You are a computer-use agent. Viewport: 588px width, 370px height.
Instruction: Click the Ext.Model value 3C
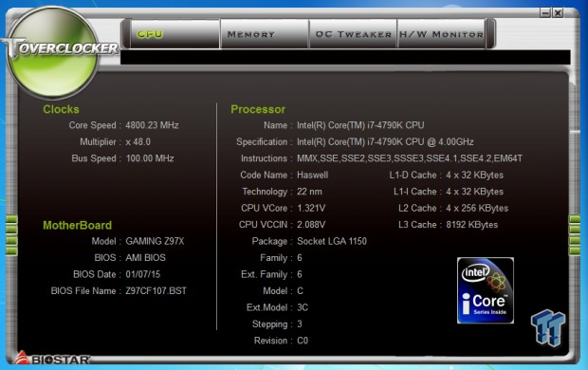[x=303, y=307]
